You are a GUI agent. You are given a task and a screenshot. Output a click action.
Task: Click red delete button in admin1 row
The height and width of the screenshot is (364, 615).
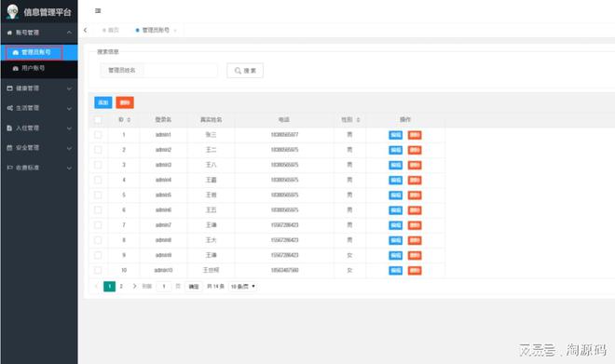click(415, 135)
